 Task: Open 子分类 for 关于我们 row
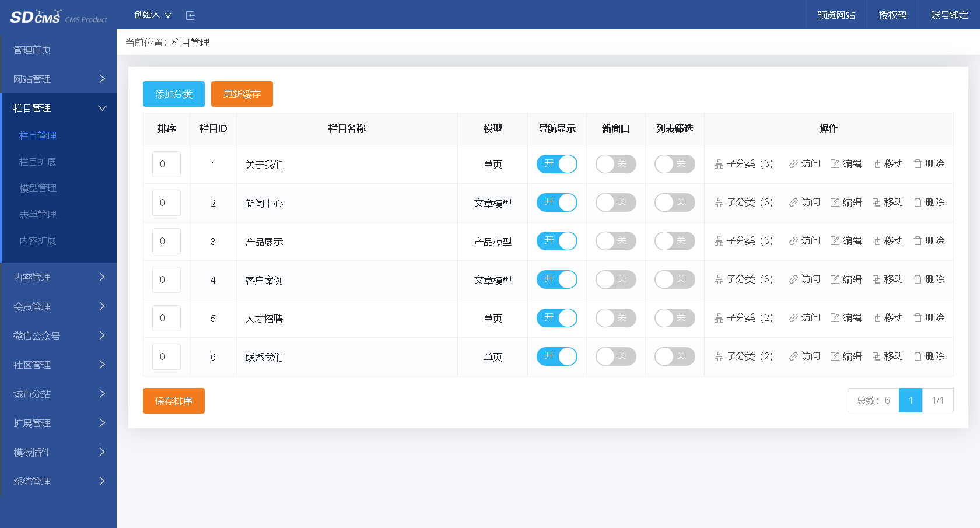tap(743, 164)
